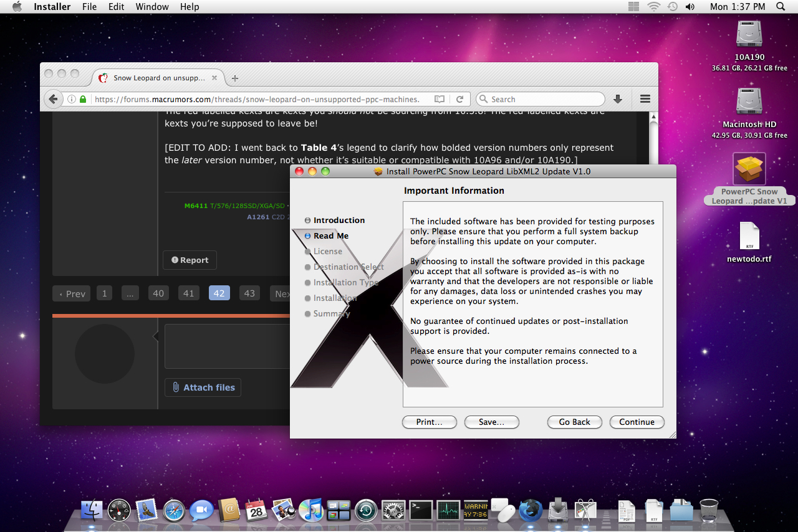798x532 pixels.
Task: Click the M6411 signature text in forum
Action: point(196,206)
